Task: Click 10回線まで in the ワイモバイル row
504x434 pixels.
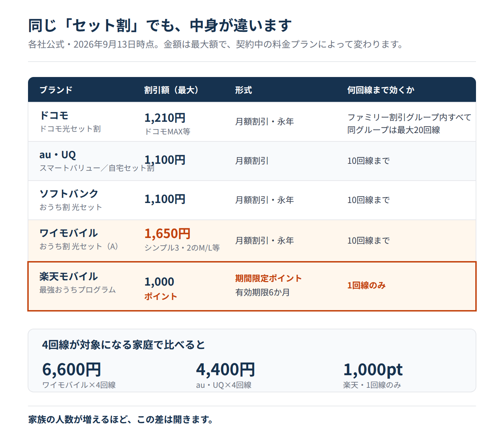Action: (x=369, y=240)
